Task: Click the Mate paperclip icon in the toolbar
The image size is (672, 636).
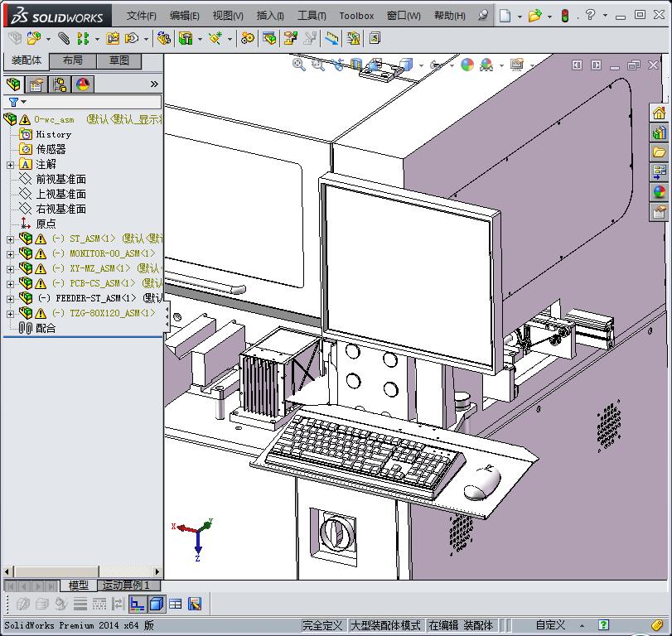Action: pos(64,39)
